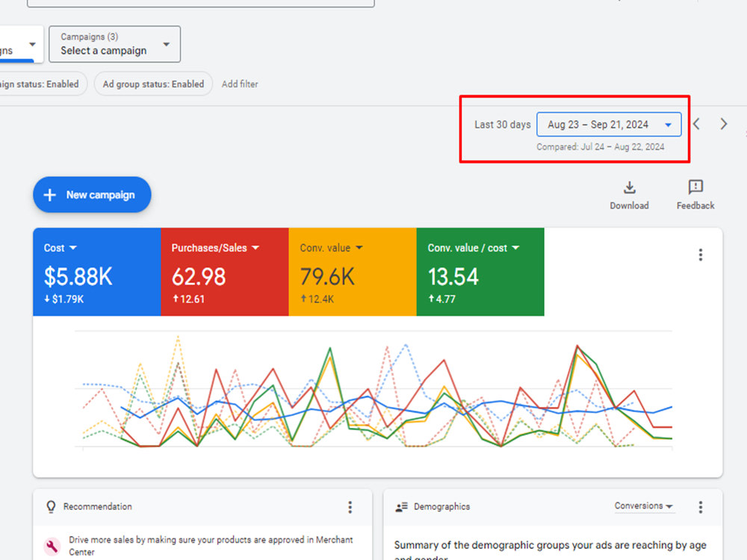Open the Purchases/Sales metric dropdown
The height and width of the screenshot is (560, 747).
click(215, 248)
